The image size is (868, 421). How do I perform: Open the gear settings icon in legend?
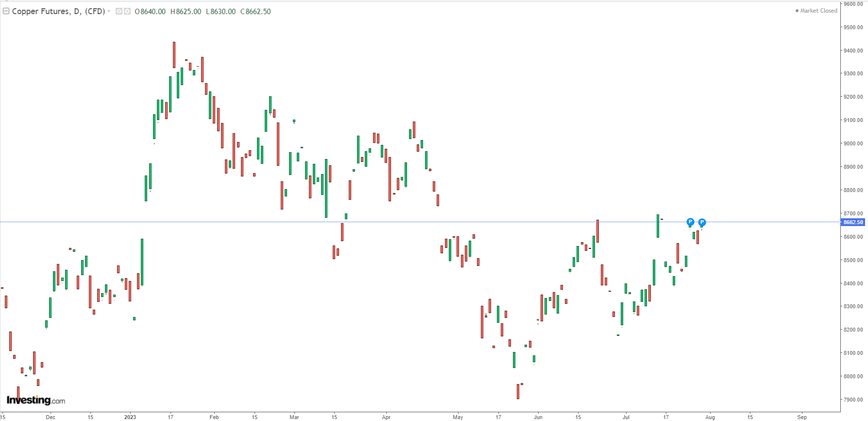click(127, 11)
